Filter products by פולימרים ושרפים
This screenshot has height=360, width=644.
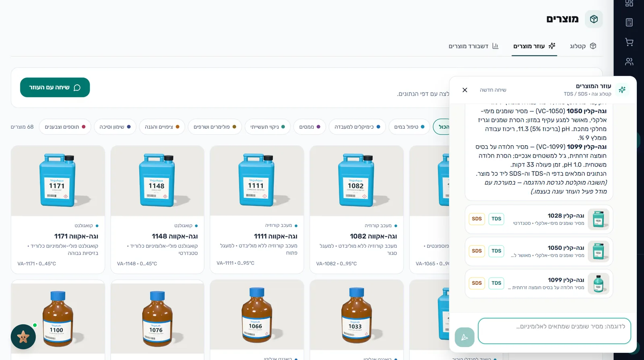click(215, 127)
